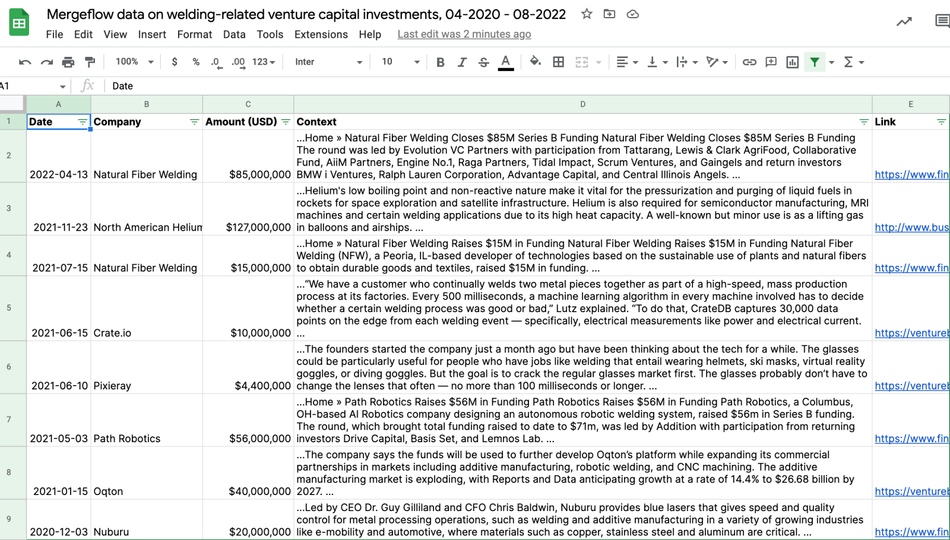Open horizontal align dropdown
The width and height of the screenshot is (950, 540).
coord(626,62)
